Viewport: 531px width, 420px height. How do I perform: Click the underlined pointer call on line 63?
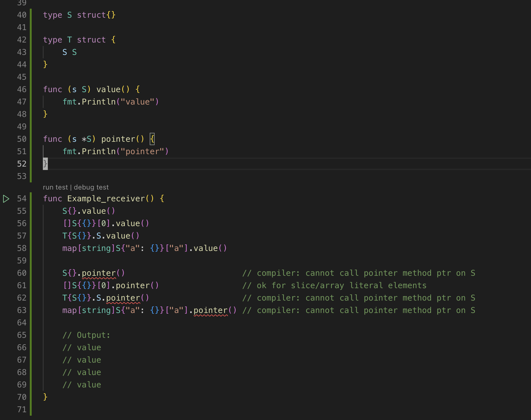[x=211, y=311]
